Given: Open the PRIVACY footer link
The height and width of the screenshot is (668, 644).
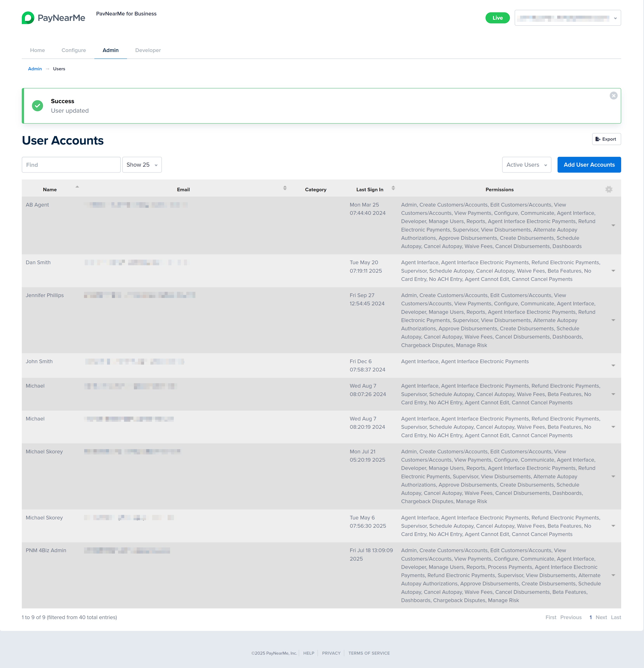Looking at the screenshot, I should (x=331, y=653).
